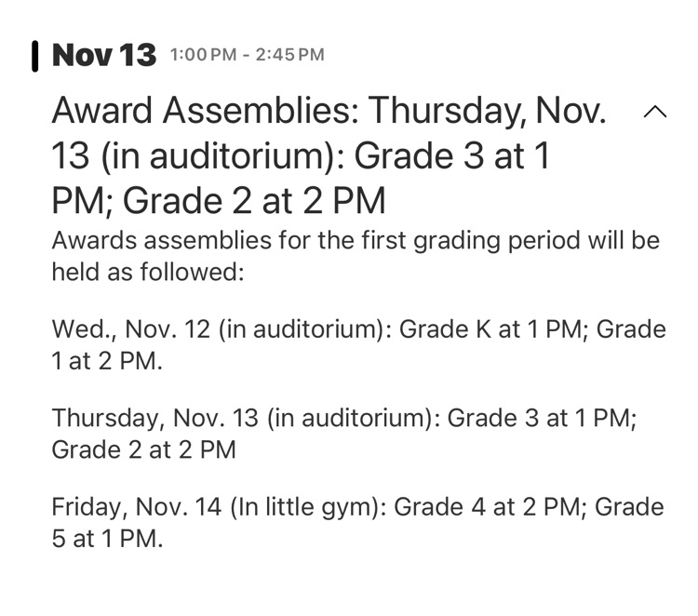Click the final "5 at 1 PM." line

coord(107,539)
